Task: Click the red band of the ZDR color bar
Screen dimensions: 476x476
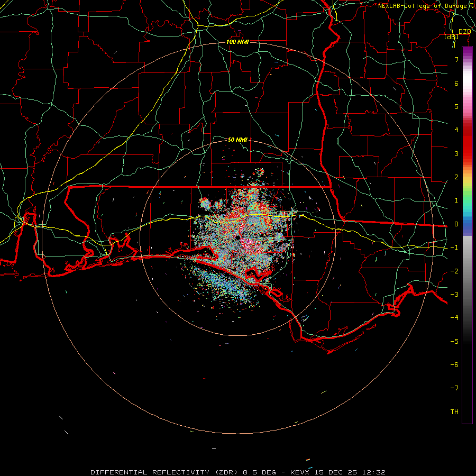Action: tap(467, 141)
